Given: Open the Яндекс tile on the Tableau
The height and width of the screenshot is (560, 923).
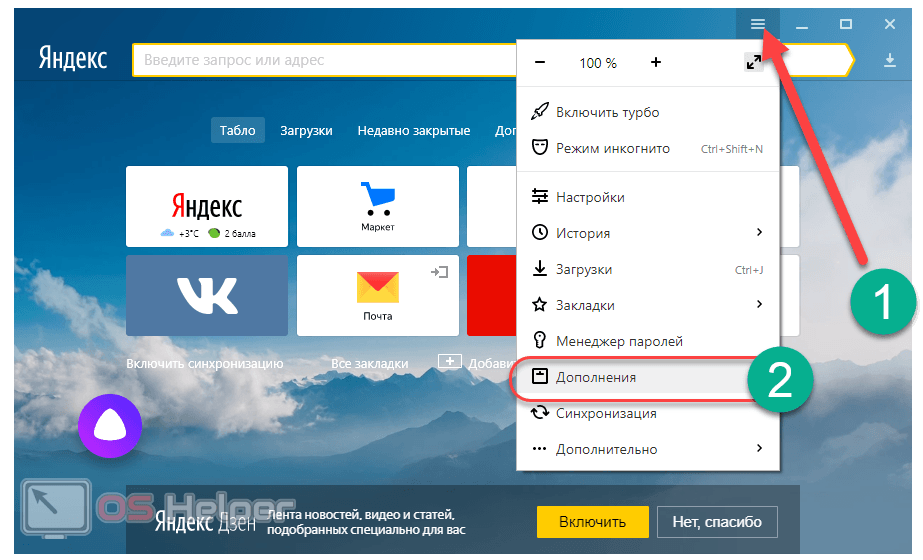Looking at the screenshot, I should pyautogui.click(x=207, y=206).
